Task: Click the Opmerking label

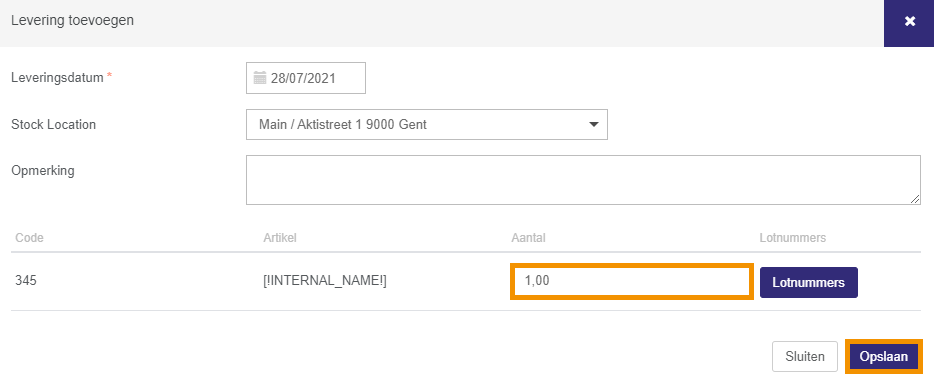Action: tap(43, 171)
